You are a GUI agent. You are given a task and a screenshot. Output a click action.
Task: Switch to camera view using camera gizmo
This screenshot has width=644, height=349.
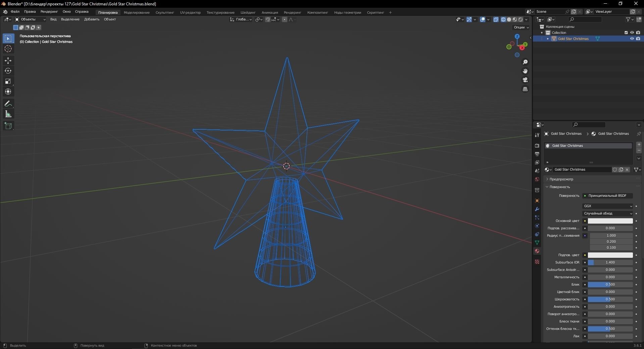525,80
